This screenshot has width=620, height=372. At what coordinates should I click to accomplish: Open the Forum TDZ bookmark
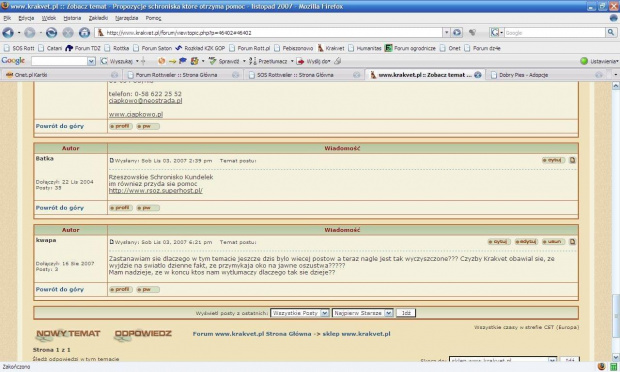[x=83, y=48]
